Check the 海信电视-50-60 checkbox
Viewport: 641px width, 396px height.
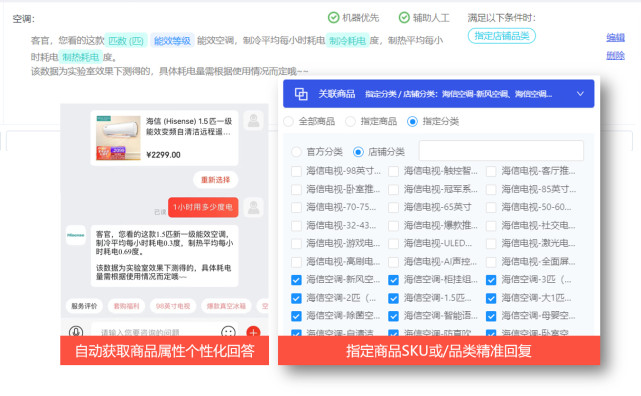[491, 208]
